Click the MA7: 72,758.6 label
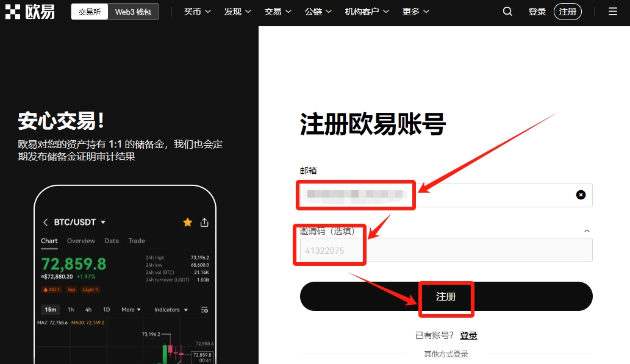Viewport: 630px width, 364px height. [52, 323]
